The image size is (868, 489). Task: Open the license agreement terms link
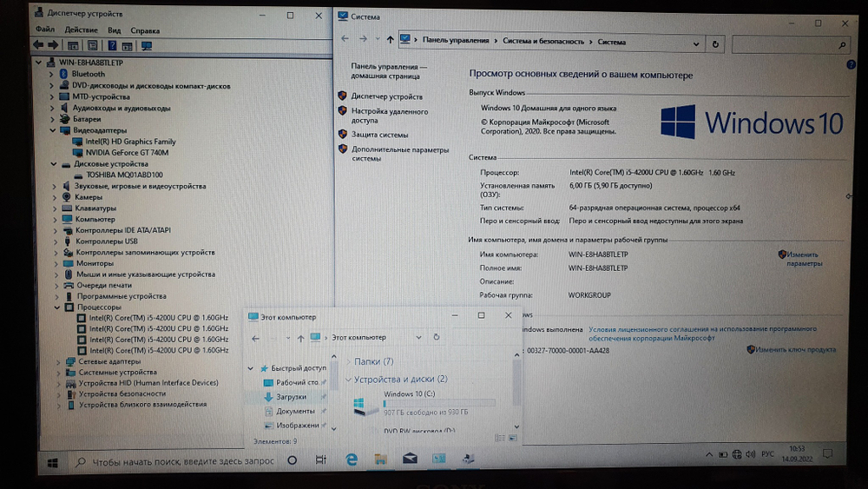[702, 333]
